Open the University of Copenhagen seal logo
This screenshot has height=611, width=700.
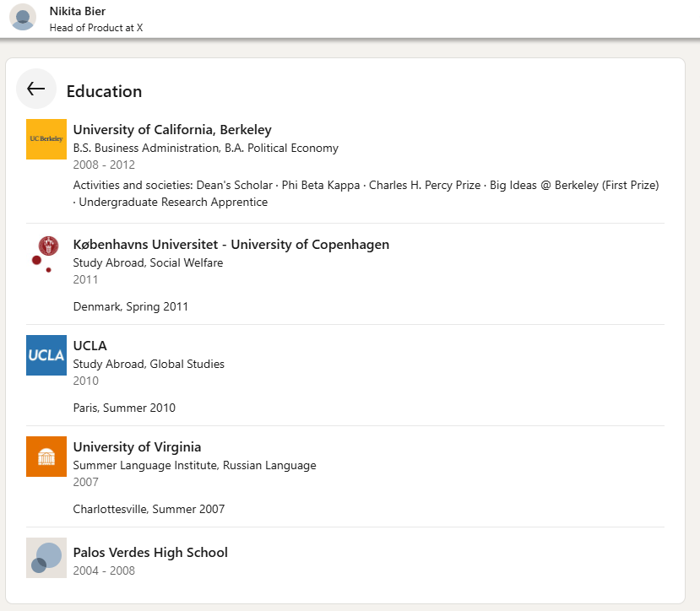coord(46,254)
